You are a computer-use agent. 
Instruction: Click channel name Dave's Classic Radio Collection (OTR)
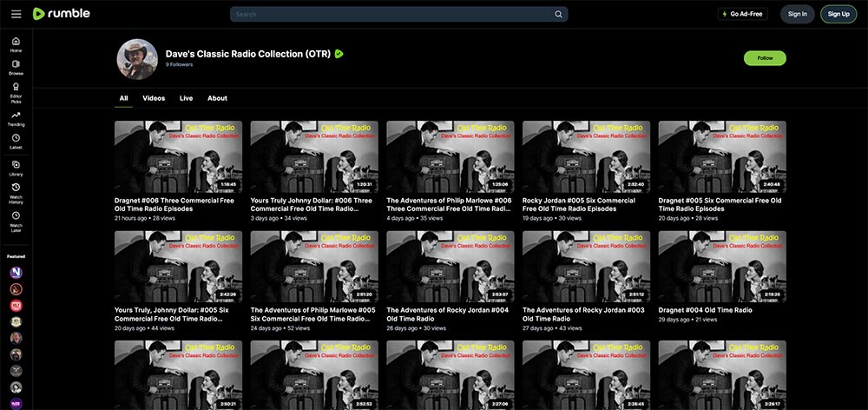248,54
